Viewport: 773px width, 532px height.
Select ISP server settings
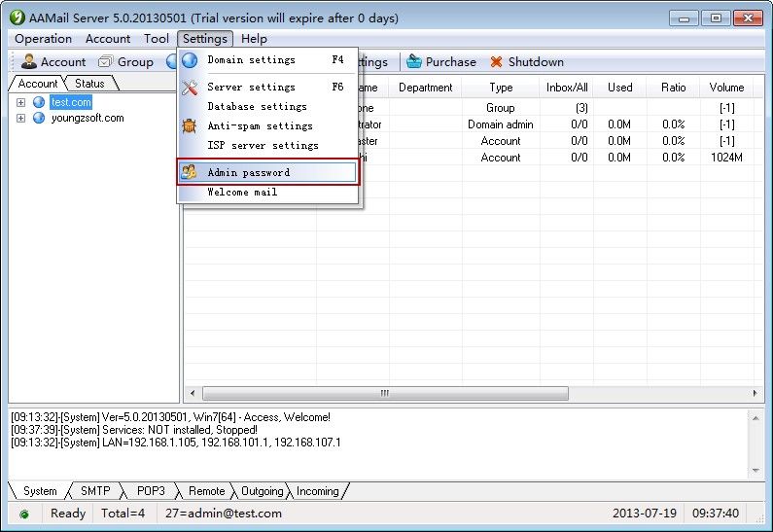(268, 146)
